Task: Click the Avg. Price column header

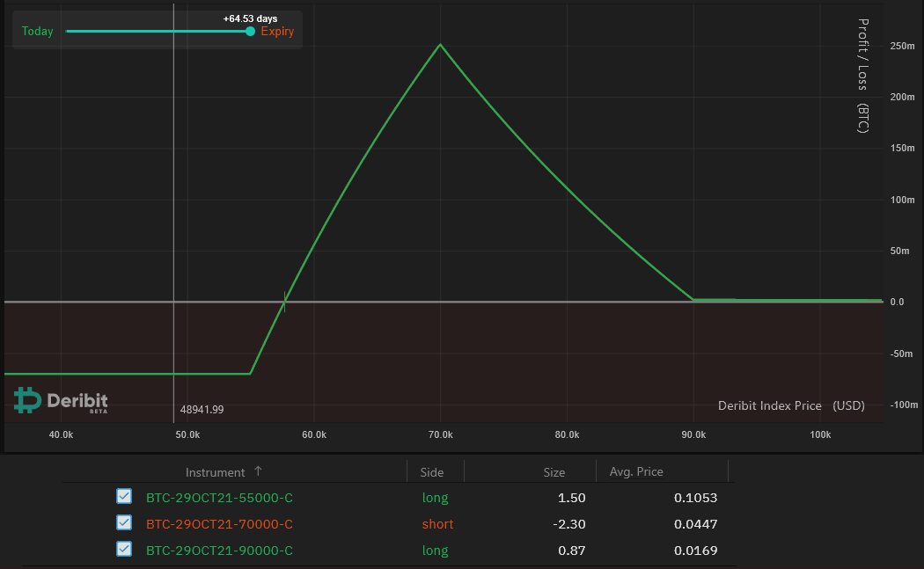Action: pos(636,472)
